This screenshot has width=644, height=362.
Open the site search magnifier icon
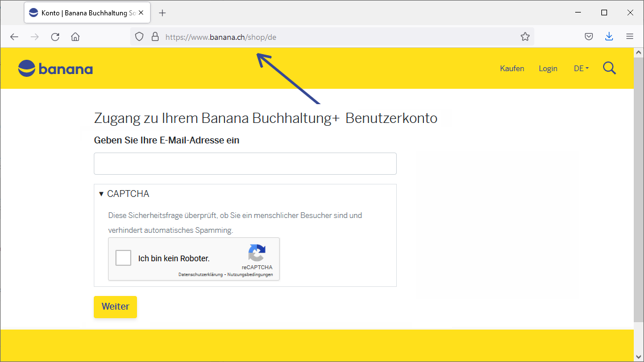(x=609, y=68)
